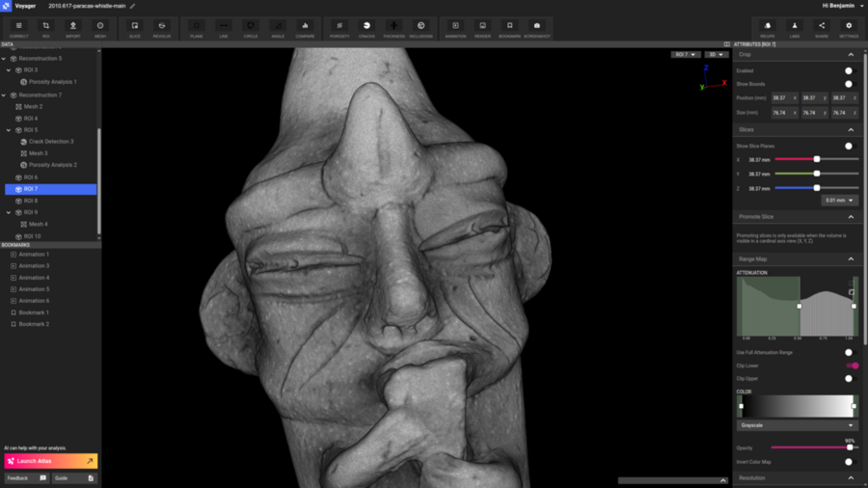Run the Porosity analysis tool
This screenshot has width=868, height=488.
pos(339,29)
